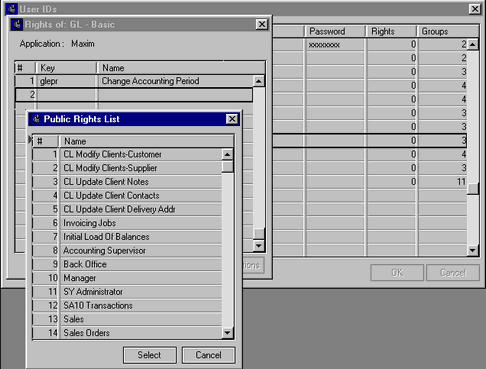Close the User IDs window
Screen dimensions: 486x369
[x=475, y=9]
